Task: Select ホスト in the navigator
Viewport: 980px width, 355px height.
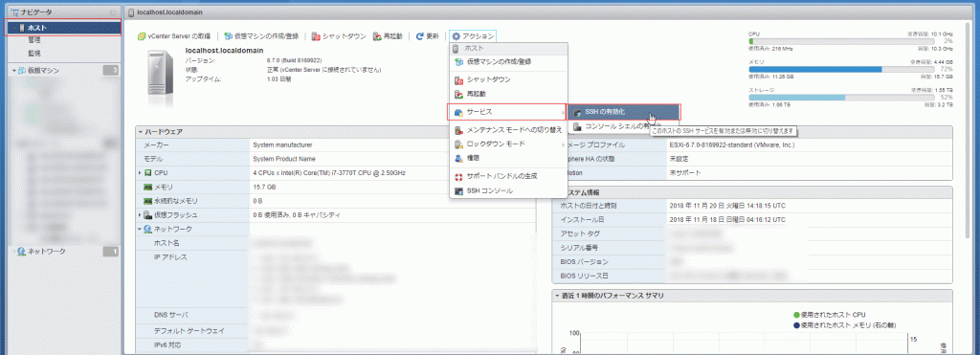Action: pos(64,28)
